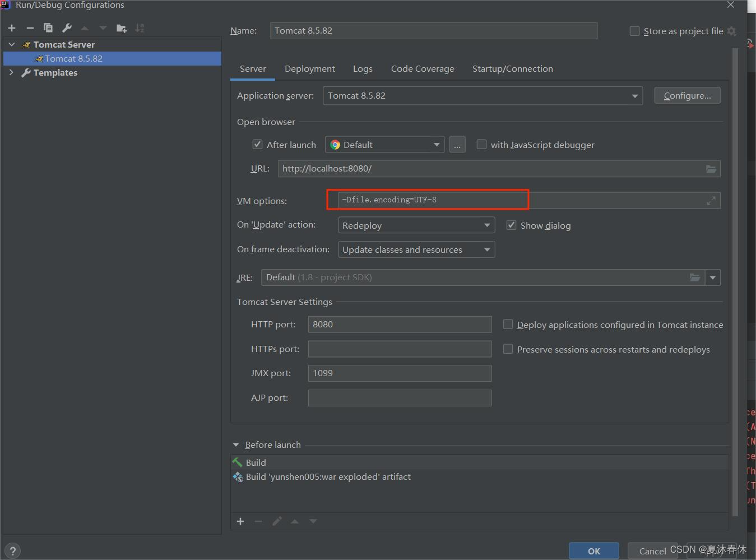The width and height of the screenshot is (756, 560).
Task: Click Name input field
Action: point(434,31)
